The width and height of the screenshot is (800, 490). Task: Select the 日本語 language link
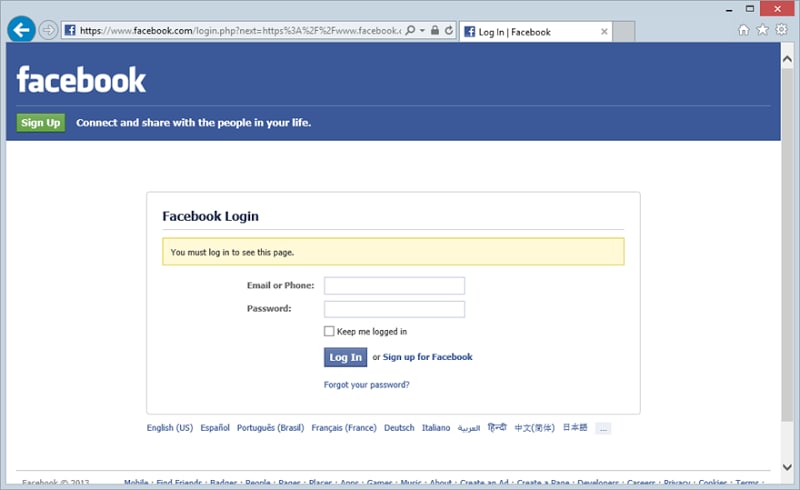tap(575, 427)
